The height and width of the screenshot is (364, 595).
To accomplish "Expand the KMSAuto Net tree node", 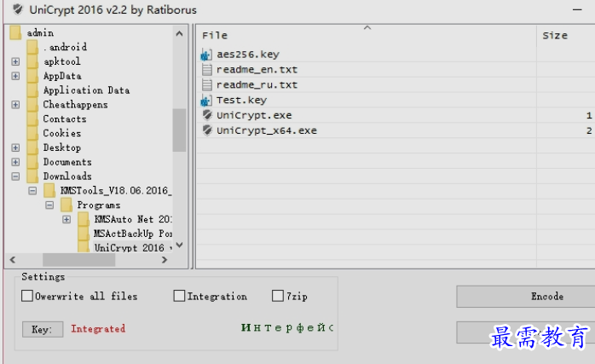I will pyautogui.click(x=66, y=219).
